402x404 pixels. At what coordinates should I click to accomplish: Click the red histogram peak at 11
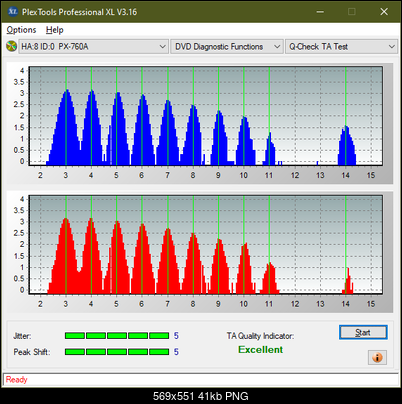pyautogui.click(x=269, y=278)
